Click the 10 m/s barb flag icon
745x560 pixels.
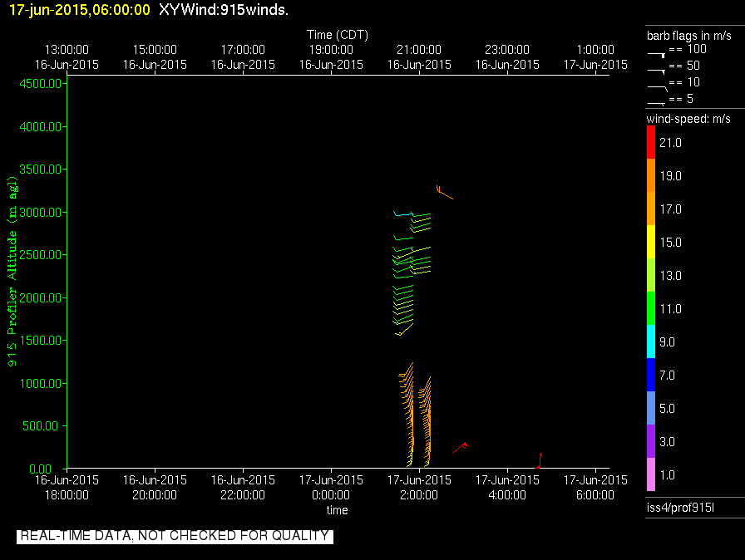pos(657,88)
